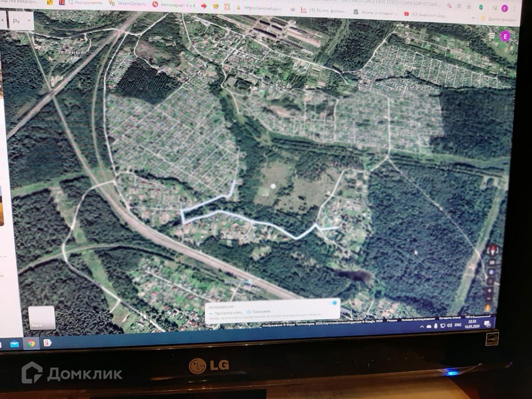Click the white marker dot in the field
This screenshot has height=399, width=532.
pyautogui.click(x=273, y=186)
